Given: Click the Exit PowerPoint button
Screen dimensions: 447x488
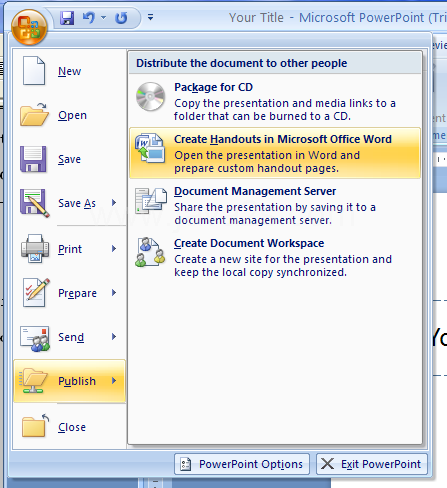Looking at the screenshot, I should point(372,464).
